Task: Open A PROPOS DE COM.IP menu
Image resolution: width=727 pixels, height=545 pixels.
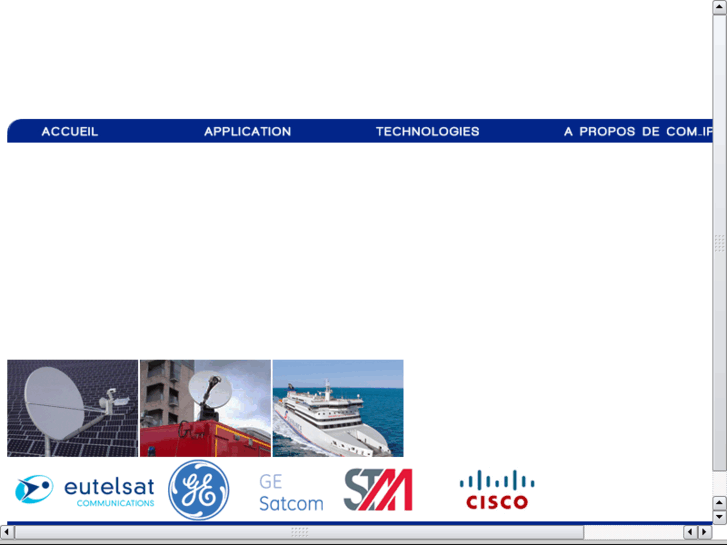Action: click(x=638, y=132)
